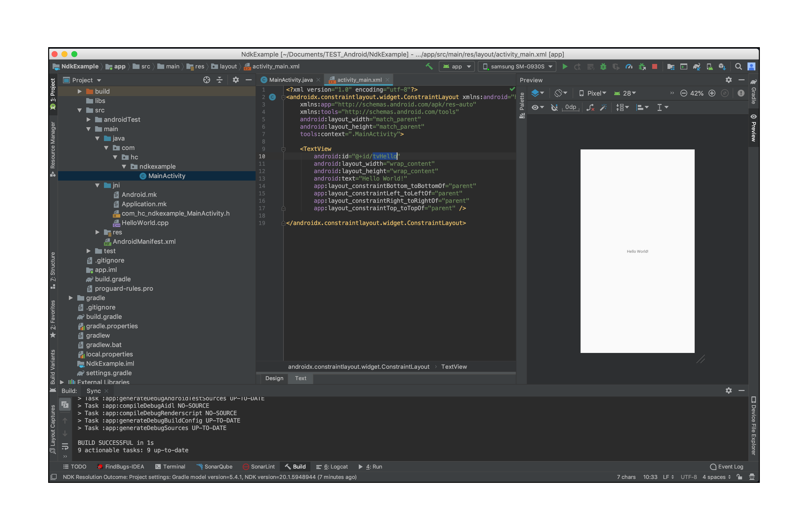Expand the build folder in project tree
808x532 pixels.
[x=80, y=91]
